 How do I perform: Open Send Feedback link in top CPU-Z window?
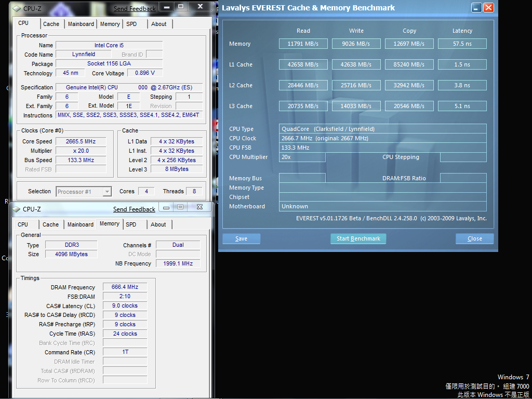click(x=135, y=9)
